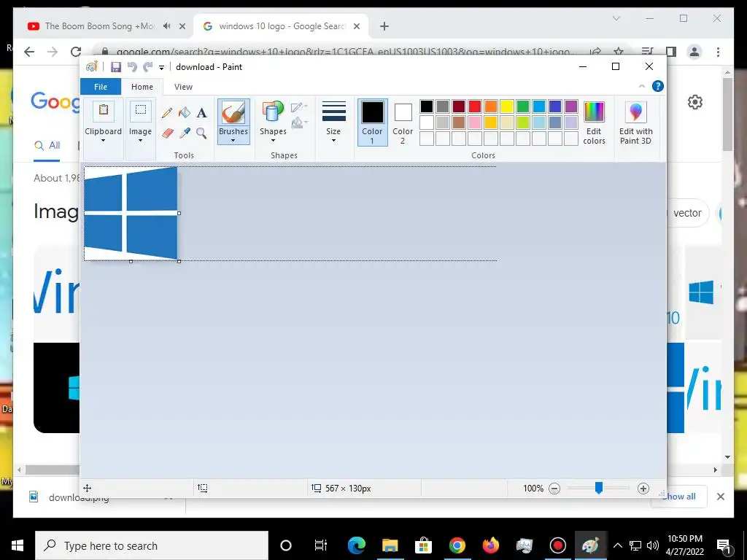
Task: Open File Explorer from taskbar
Action: pos(390,545)
